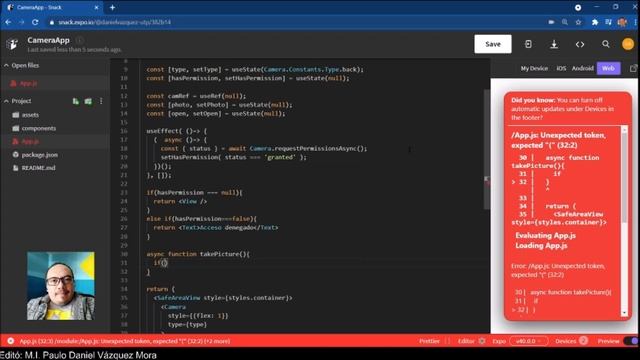Open the orange user avatar menu
This screenshot has height=360, width=640.
[x=628, y=44]
